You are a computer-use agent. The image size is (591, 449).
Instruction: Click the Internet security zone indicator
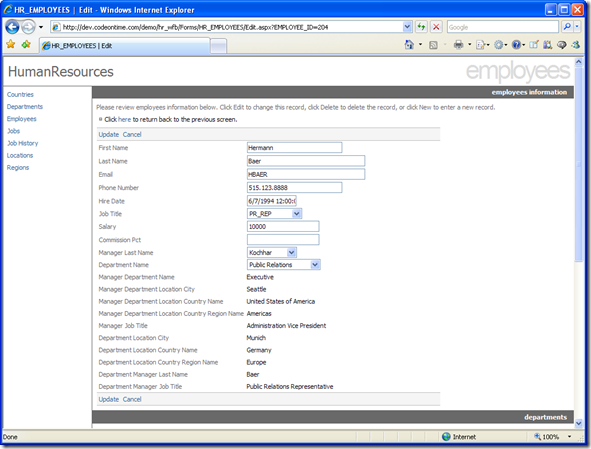459,437
